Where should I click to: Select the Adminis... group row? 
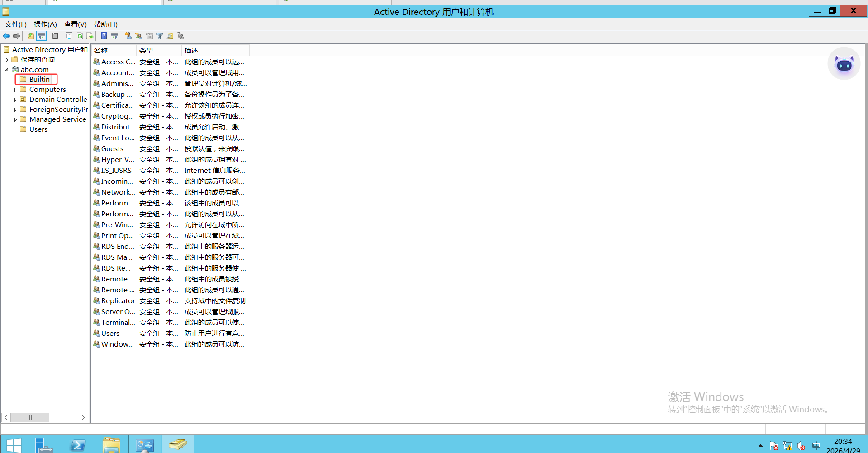[x=170, y=84]
